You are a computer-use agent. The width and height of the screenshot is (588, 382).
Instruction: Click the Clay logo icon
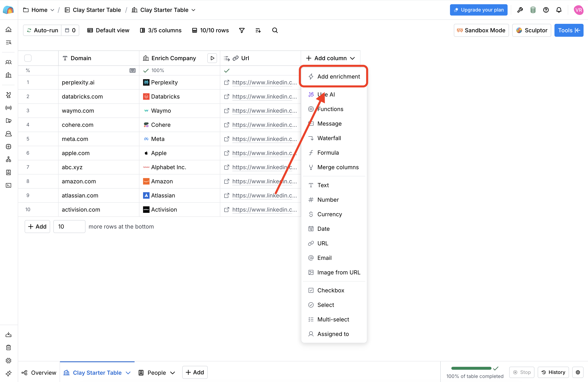pos(8,10)
